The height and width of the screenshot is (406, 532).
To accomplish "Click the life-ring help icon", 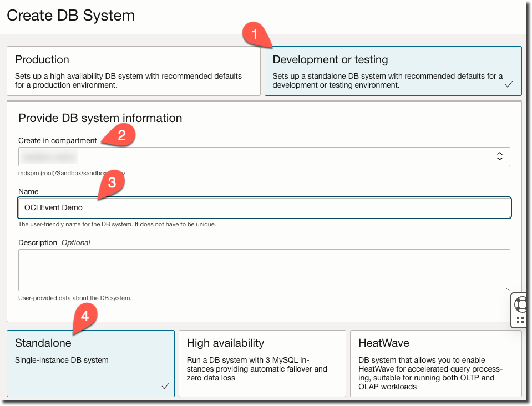I will coord(520,306).
